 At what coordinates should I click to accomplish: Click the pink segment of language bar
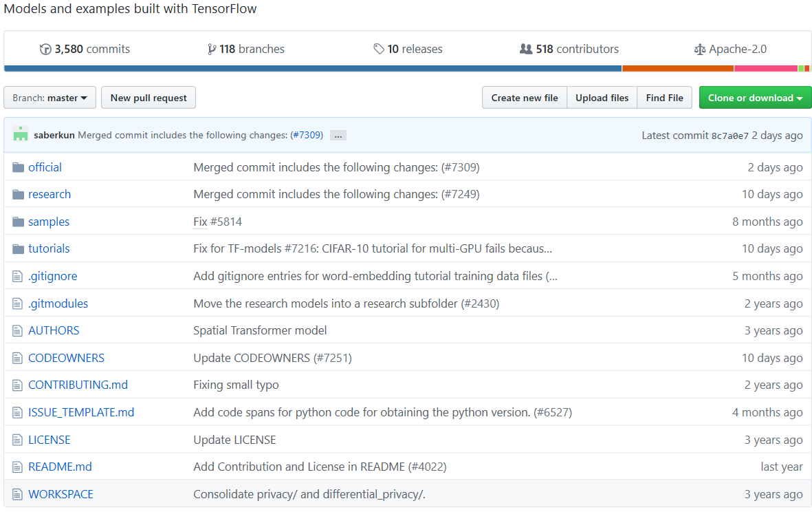pos(766,68)
